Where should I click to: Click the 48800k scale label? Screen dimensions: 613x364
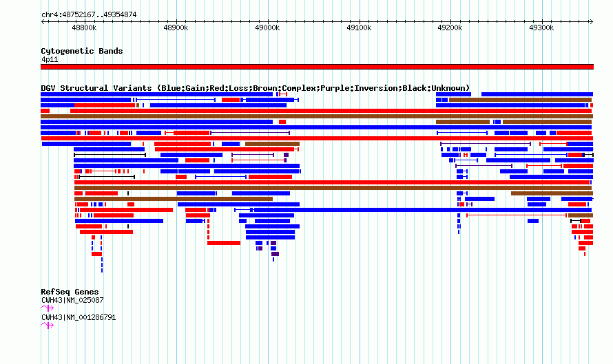84,28
